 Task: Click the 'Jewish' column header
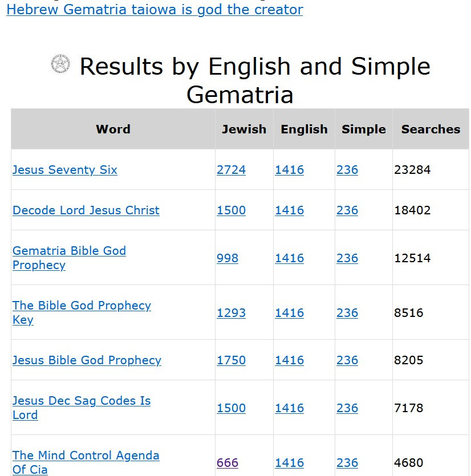tap(244, 129)
